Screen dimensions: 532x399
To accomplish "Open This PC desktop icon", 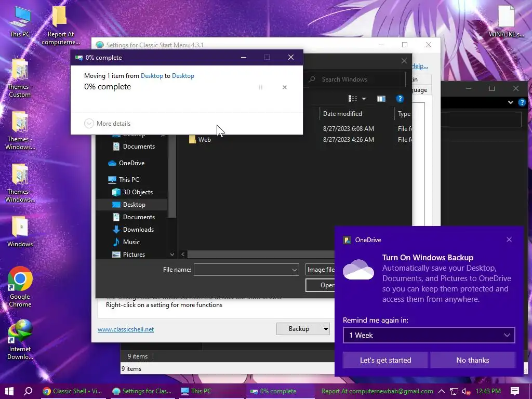I will pos(20,21).
